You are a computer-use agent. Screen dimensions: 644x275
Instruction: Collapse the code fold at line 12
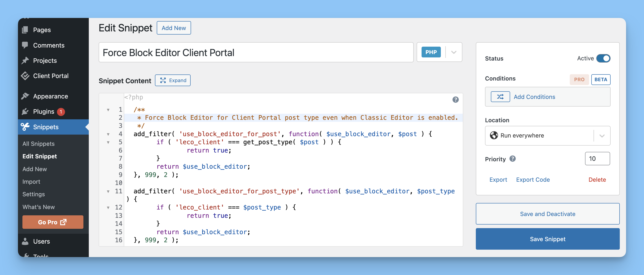[x=108, y=207]
